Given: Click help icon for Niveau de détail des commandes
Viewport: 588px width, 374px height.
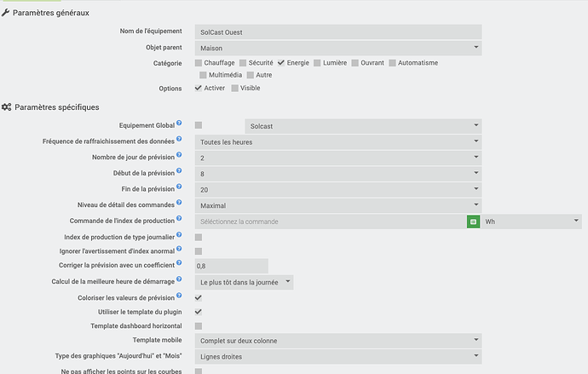Looking at the screenshot, I should point(179,203).
